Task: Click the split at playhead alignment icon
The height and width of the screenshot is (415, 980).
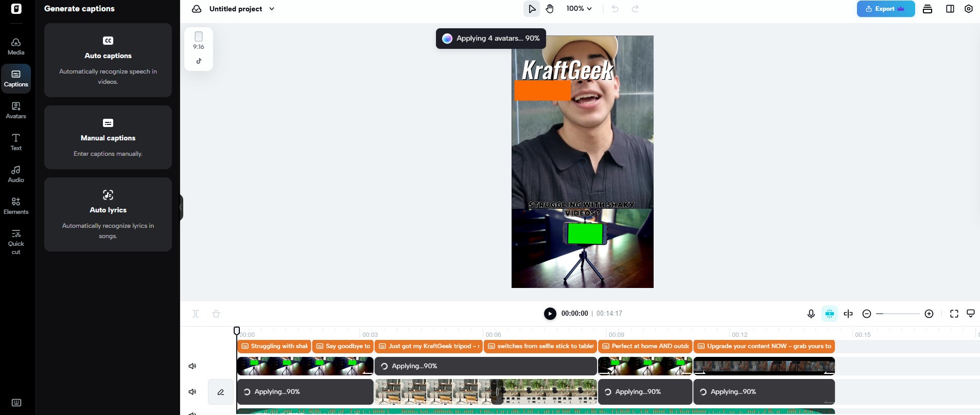Action: point(848,314)
